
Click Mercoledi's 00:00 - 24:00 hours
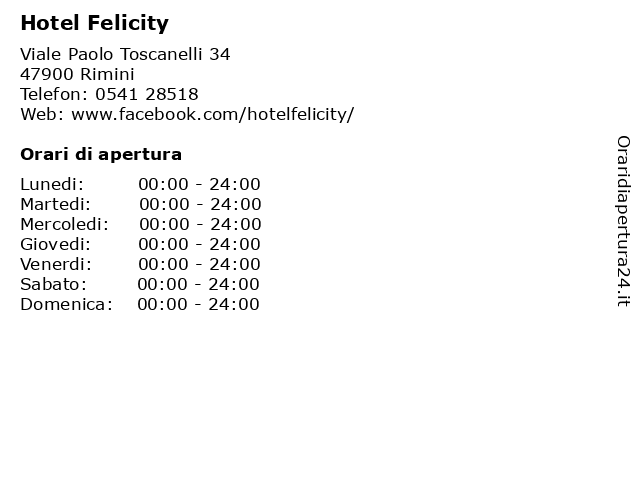coord(200,224)
